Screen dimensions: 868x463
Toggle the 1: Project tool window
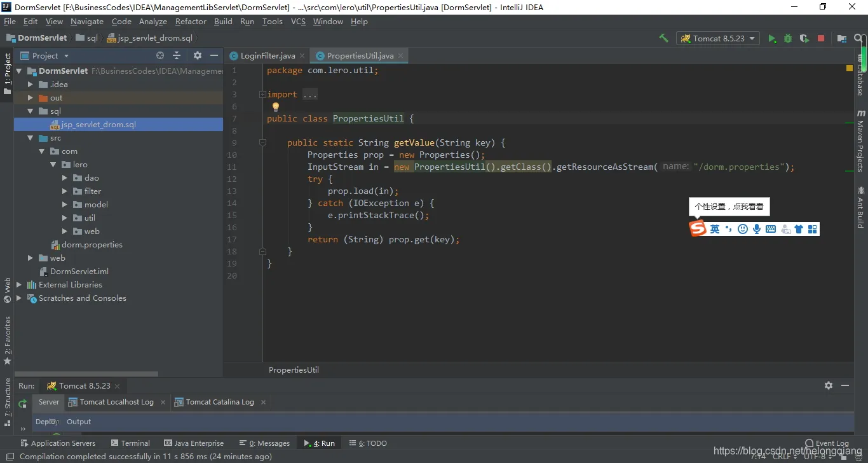point(7,74)
